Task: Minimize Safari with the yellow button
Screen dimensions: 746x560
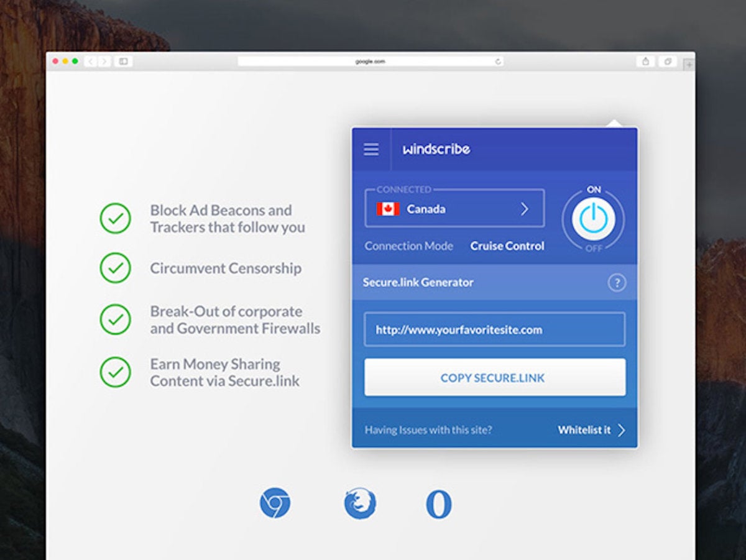Action: point(65,62)
